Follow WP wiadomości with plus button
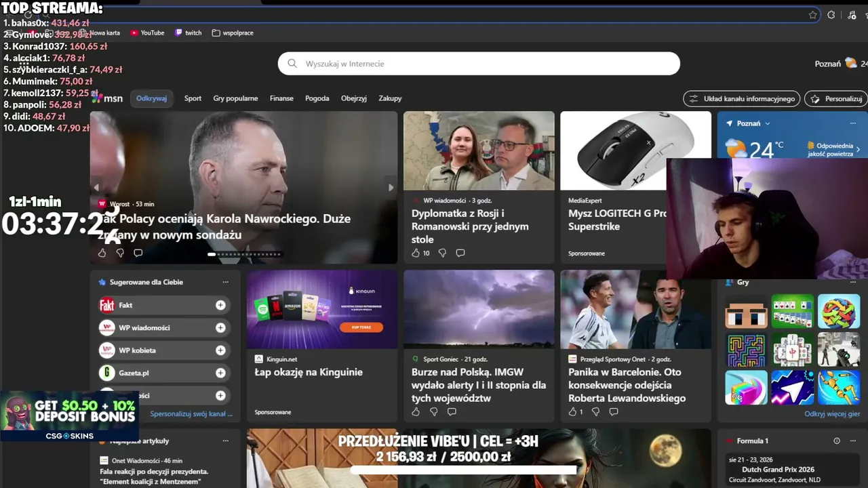 220,328
